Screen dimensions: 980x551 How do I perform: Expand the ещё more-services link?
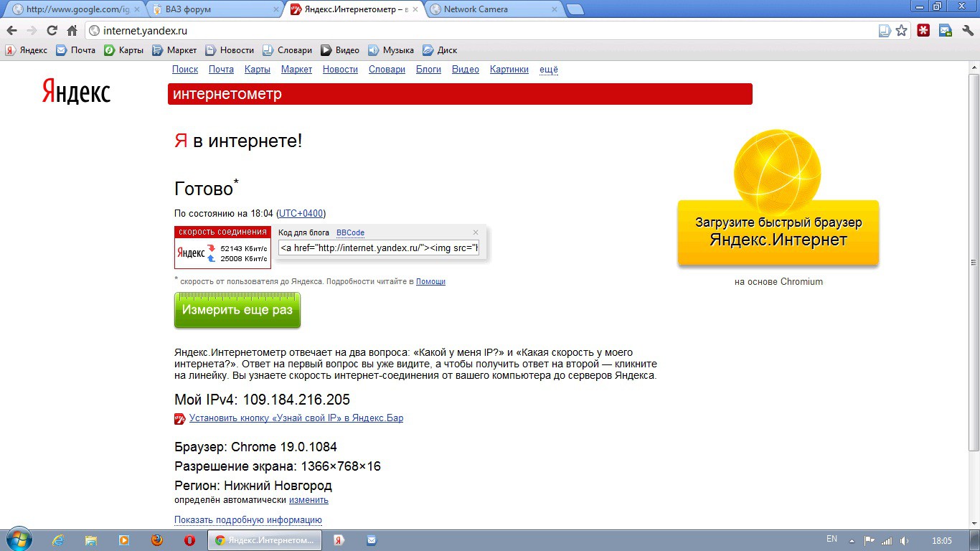(549, 70)
